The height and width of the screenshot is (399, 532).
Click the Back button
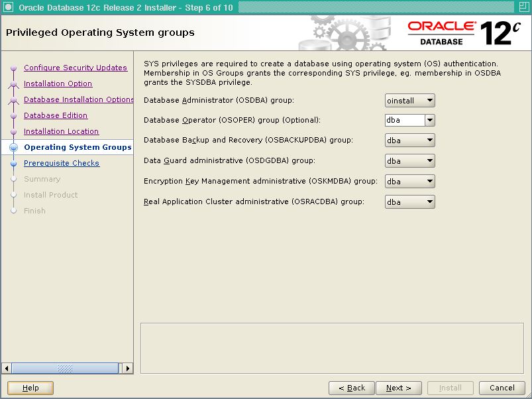[352, 388]
